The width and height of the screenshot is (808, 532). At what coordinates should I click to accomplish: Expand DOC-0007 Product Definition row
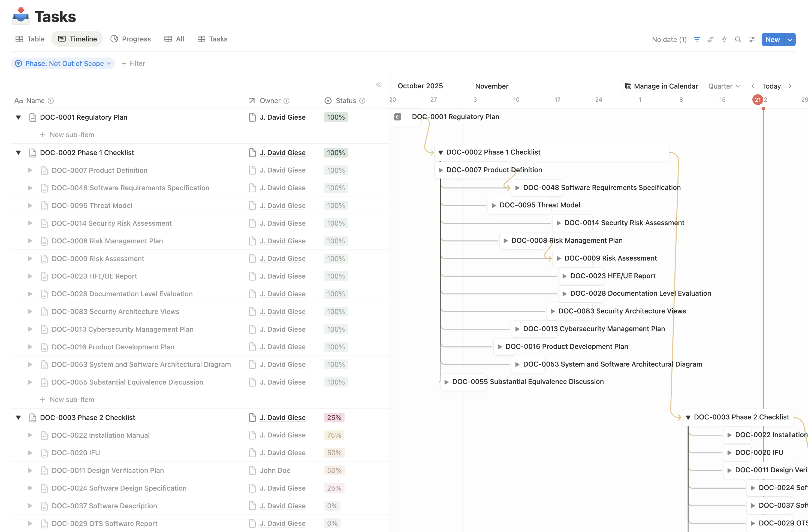[x=30, y=170]
